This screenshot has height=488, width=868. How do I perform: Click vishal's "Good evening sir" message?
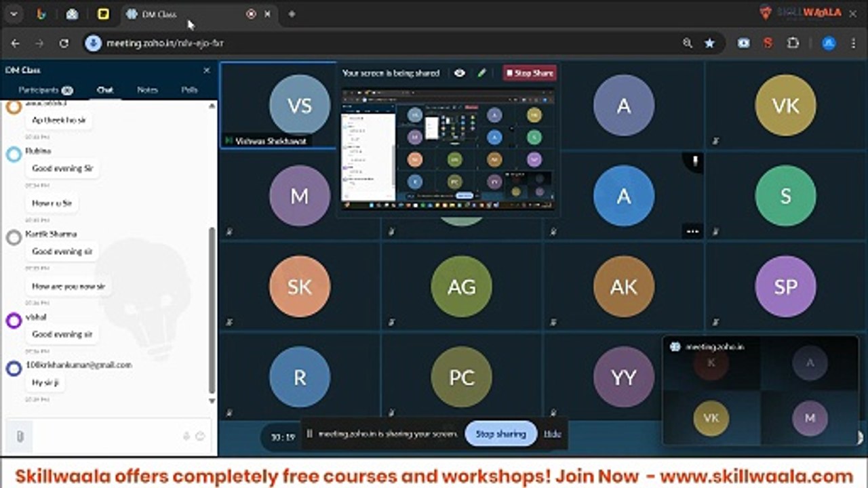click(62, 334)
